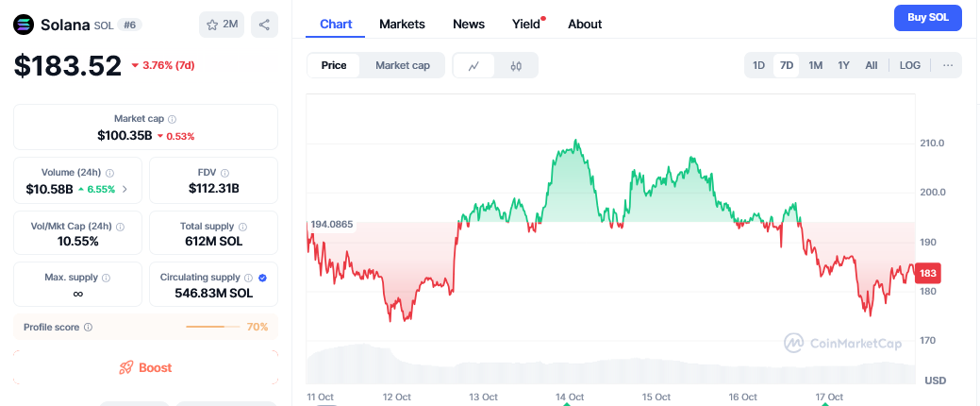
Task: Open the Markets tab
Action: (402, 24)
